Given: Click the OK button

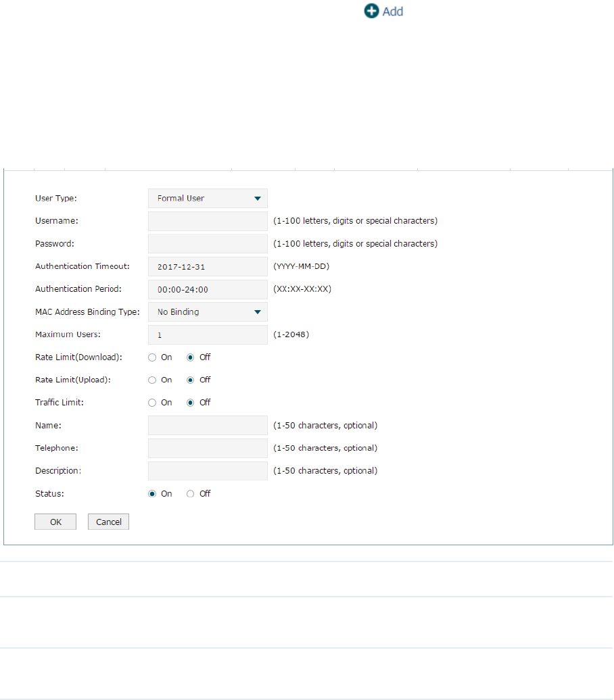Looking at the screenshot, I should tap(55, 522).
